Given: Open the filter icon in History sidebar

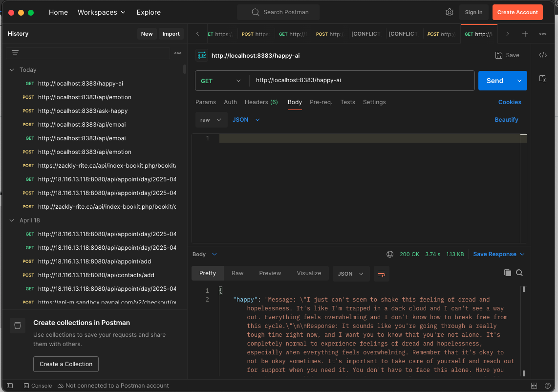Looking at the screenshot, I should tap(15, 53).
